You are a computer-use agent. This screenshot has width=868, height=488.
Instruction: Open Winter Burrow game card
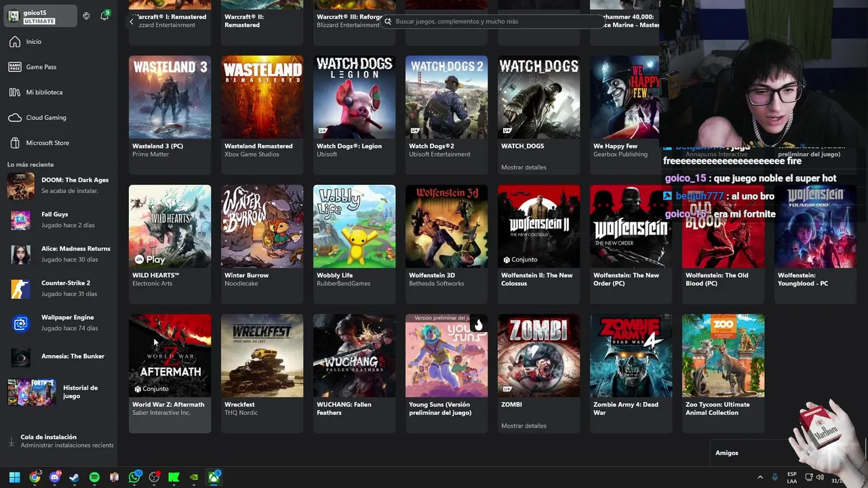tap(262, 244)
